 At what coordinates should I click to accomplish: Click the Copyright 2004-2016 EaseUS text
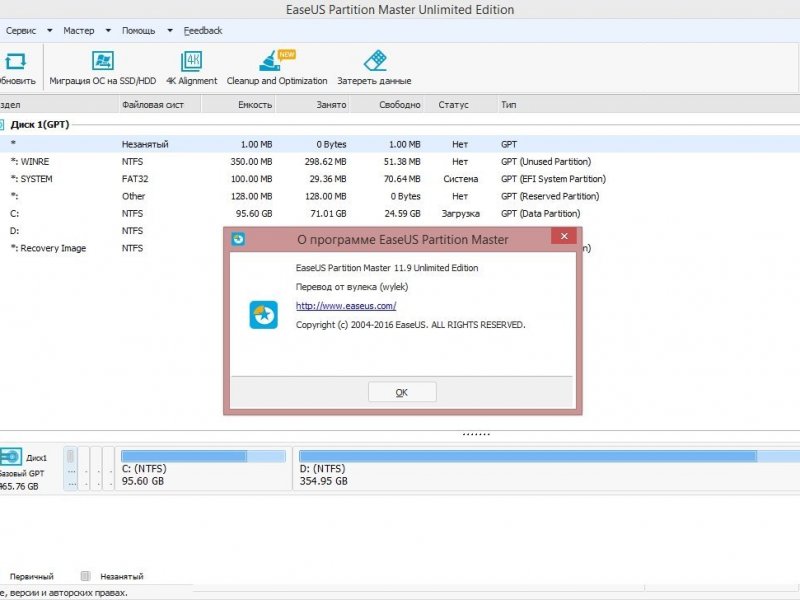coord(410,324)
